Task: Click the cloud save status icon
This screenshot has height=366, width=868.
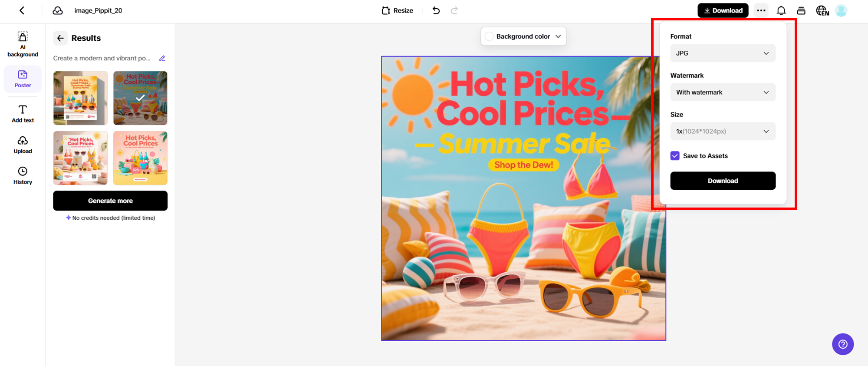Action: pyautogui.click(x=58, y=10)
